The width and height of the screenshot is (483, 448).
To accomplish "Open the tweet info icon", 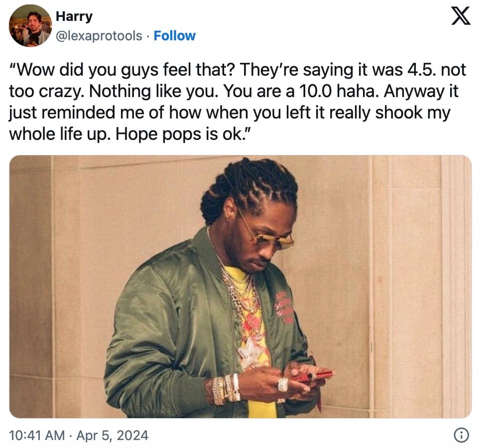I will (462, 436).
